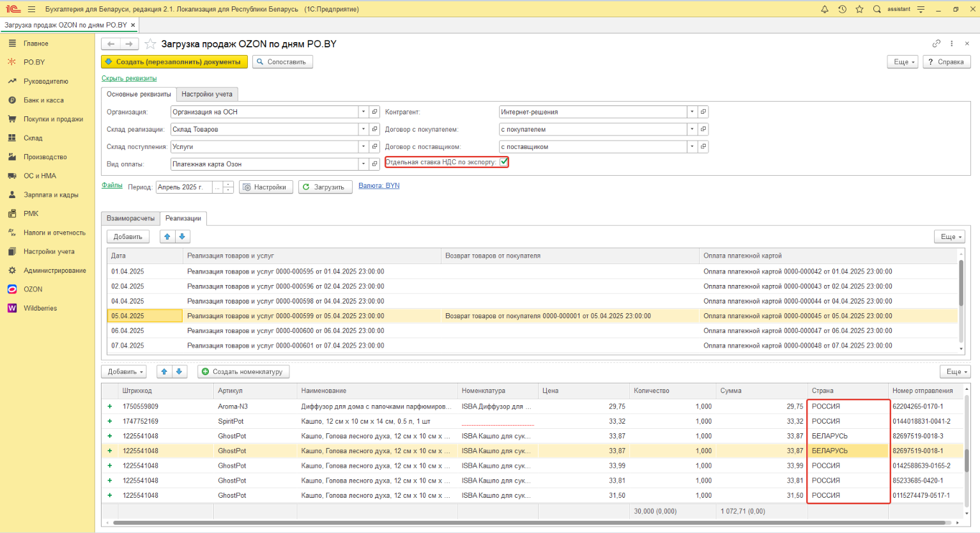Switch to Основные реквизиты tab
The width and height of the screenshot is (980, 533).
(x=139, y=94)
